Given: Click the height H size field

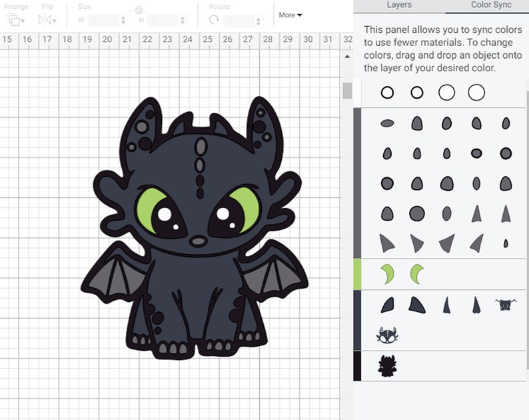Looking at the screenshot, I should [163, 20].
